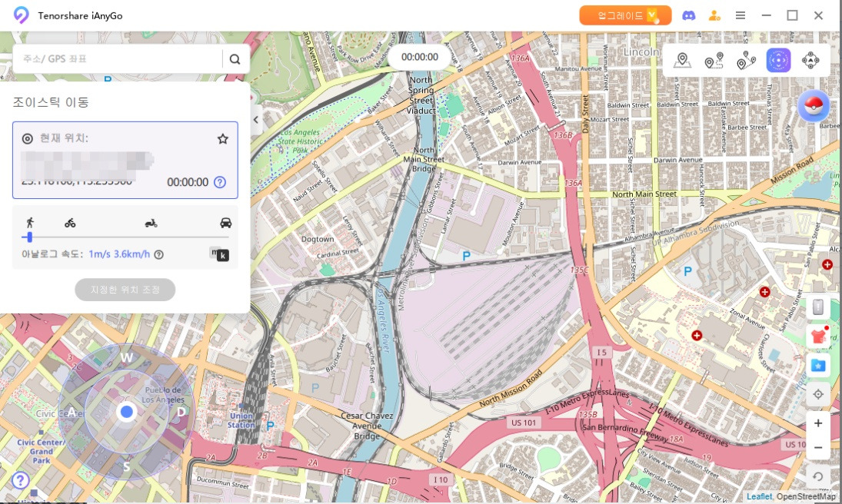Open the red T-shirt icon on right sidebar
The width and height of the screenshot is (842, 504).
(x=818, y=337)
